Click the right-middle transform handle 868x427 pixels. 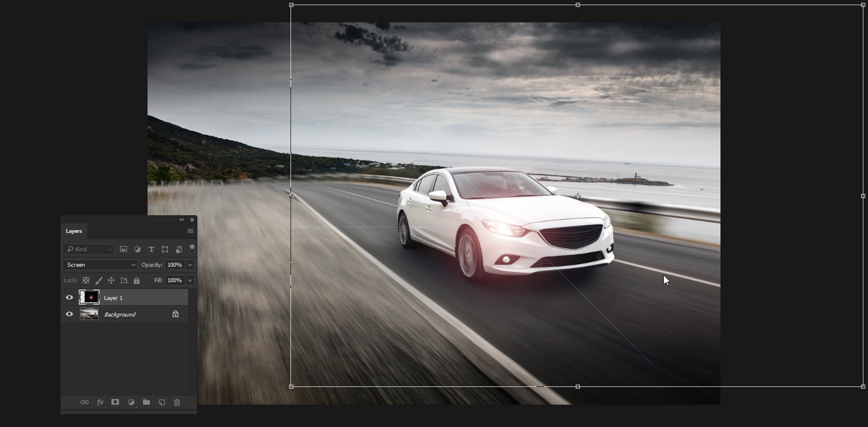pos(863,196)
